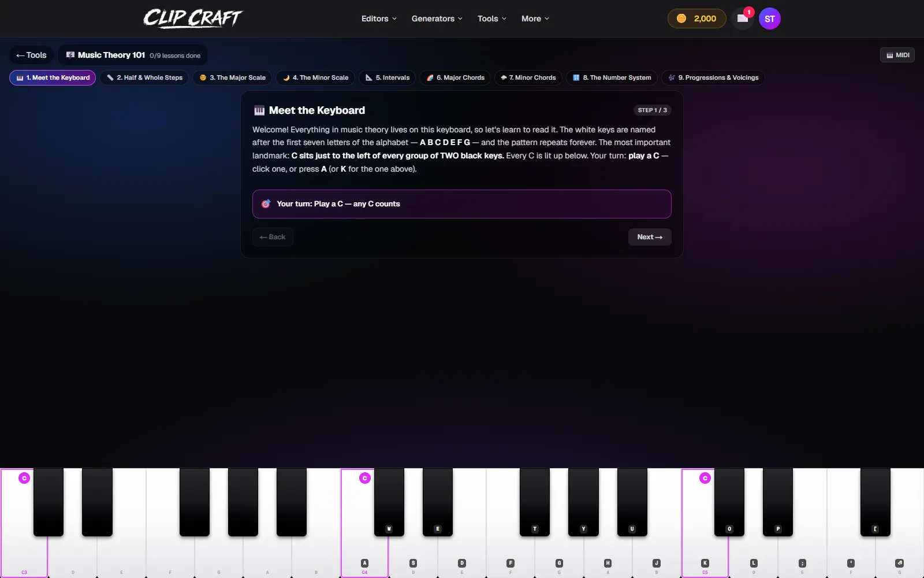Click the STEP 1 / 3 badge
This screenshot has height=578, width=924.
[652, 110]
